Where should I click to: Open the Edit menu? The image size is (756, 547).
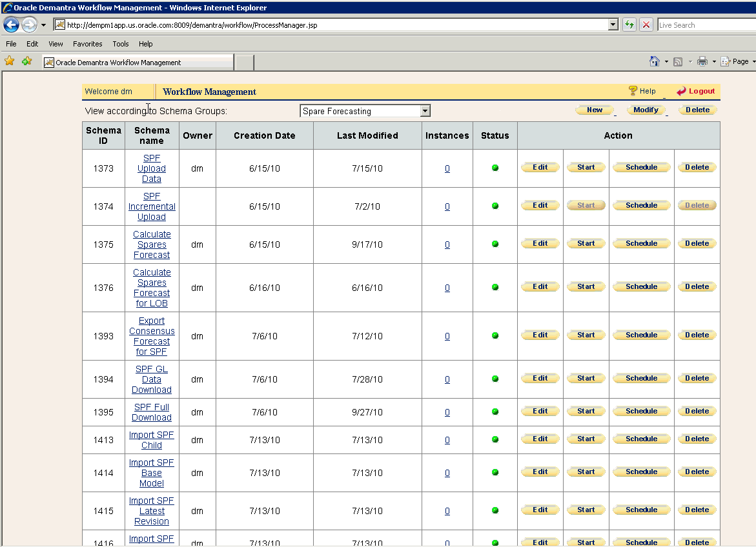tap(32, 44)
